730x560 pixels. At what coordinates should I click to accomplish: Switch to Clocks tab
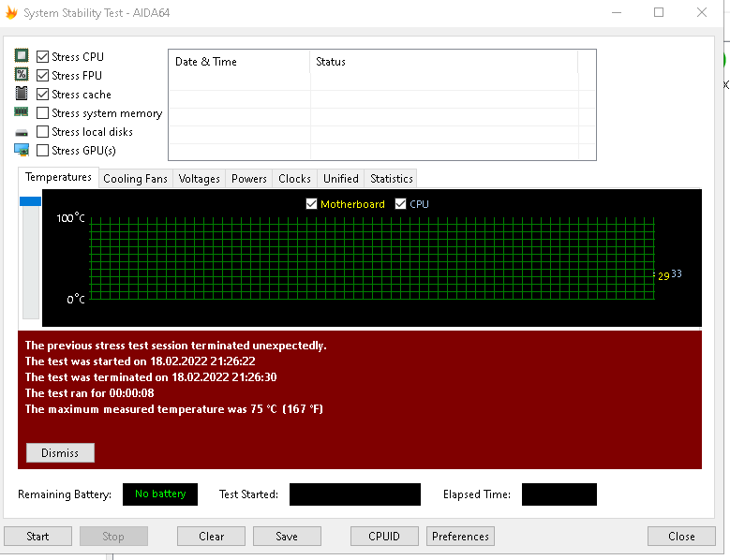[x=294, y=179]
